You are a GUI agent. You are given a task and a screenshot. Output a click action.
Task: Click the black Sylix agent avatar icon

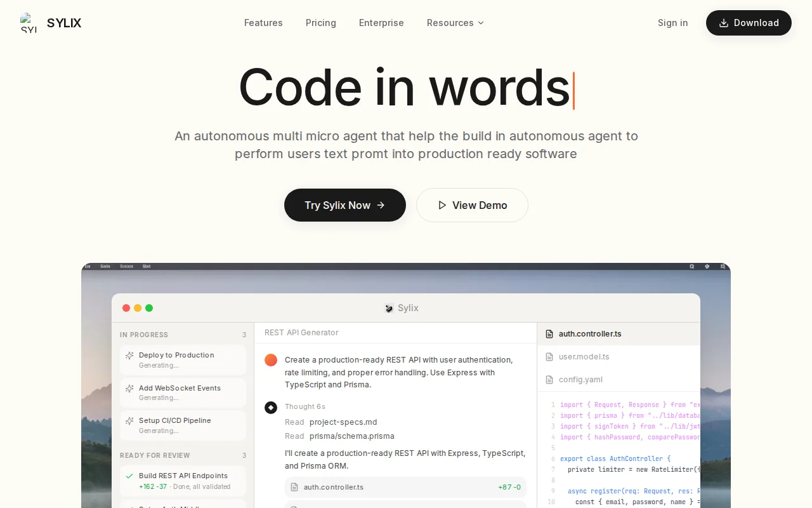click(271, 408)
